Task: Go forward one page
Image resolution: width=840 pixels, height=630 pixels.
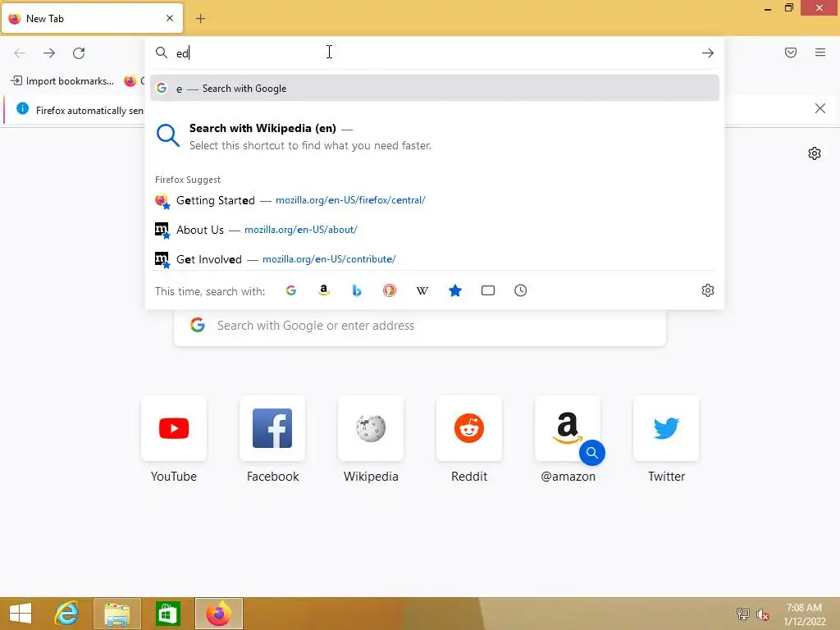Action: click(x=49, y=52)
